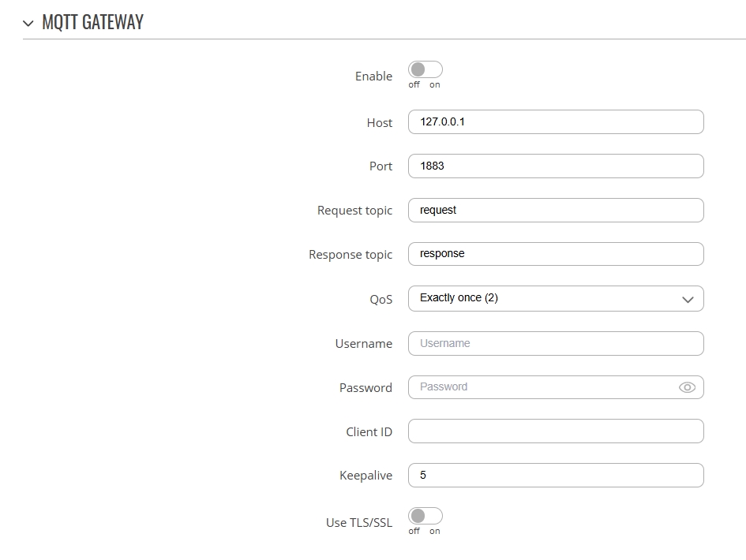Click into the Response topic field

coord(555,254)
